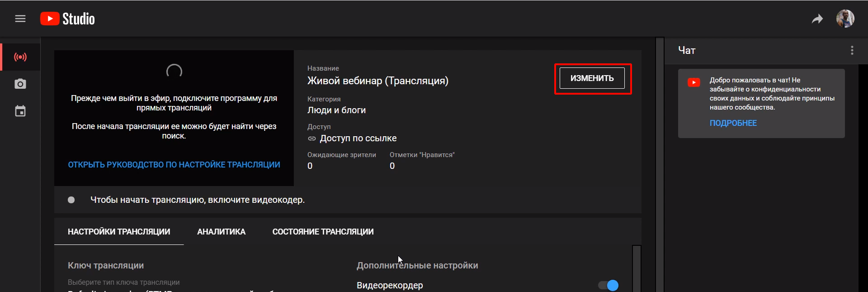
Task: Toggle the Видеорекордер switch
Action: click(609, 285)
